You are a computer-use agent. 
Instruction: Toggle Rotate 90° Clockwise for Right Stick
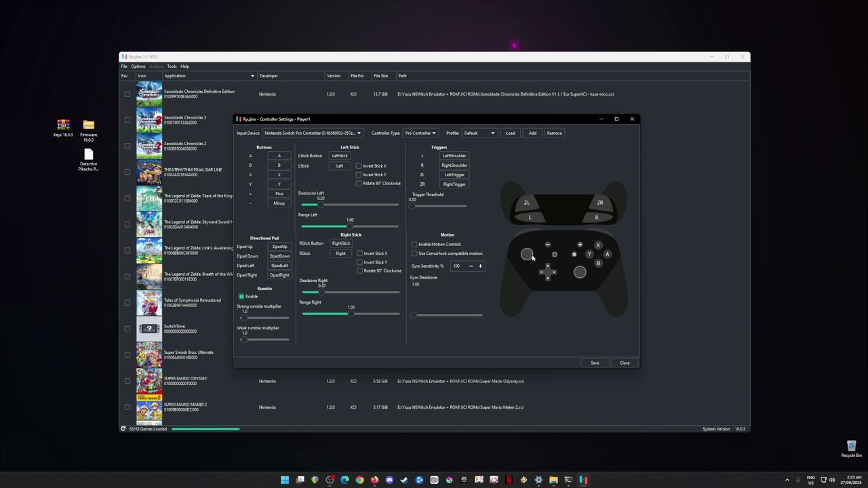pos(360,270)
